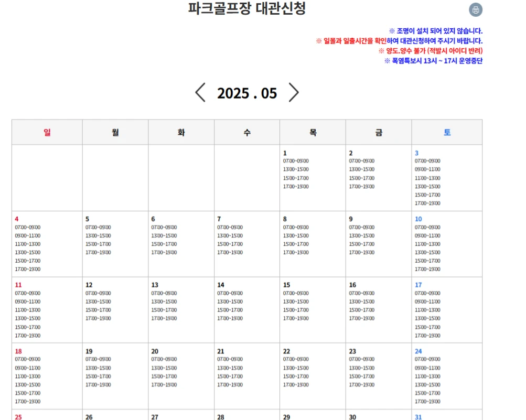Viewport: 526px width, 420px height.
Task: Select the 07:00~09:00 slot on May 12
Action: tap(99, 293)
